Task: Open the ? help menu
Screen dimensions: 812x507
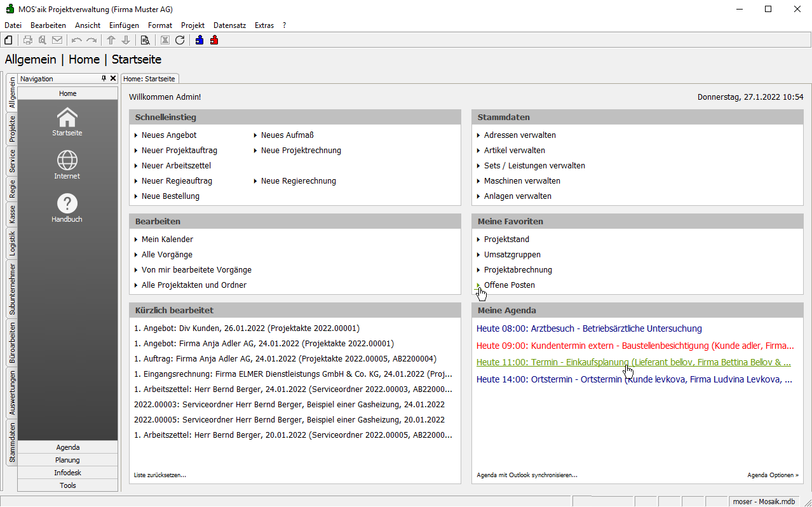Action: pyautogui.click(x=285, y=25)
